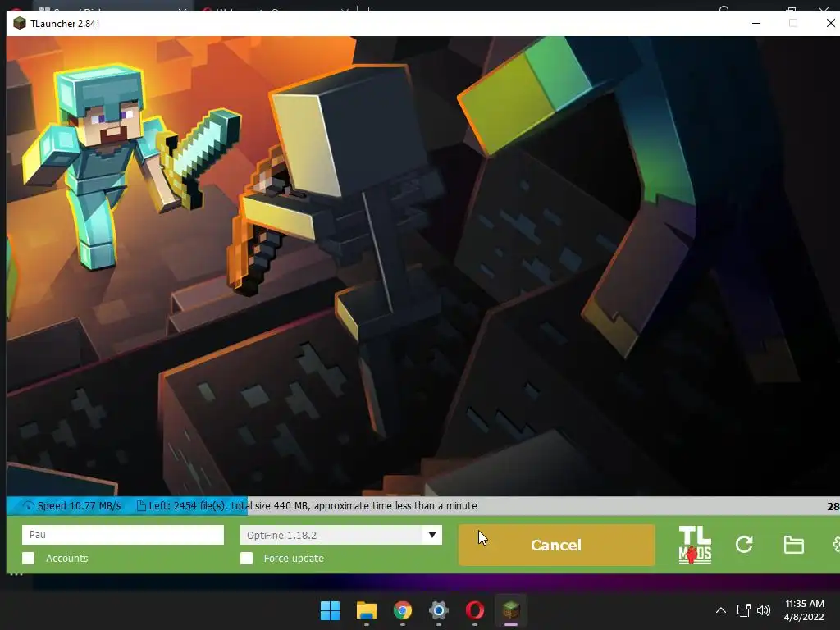Viewport: 840px width, 630px height.
Task: Open File Explorer from the taskbar
Action: [x=367, y=610]
